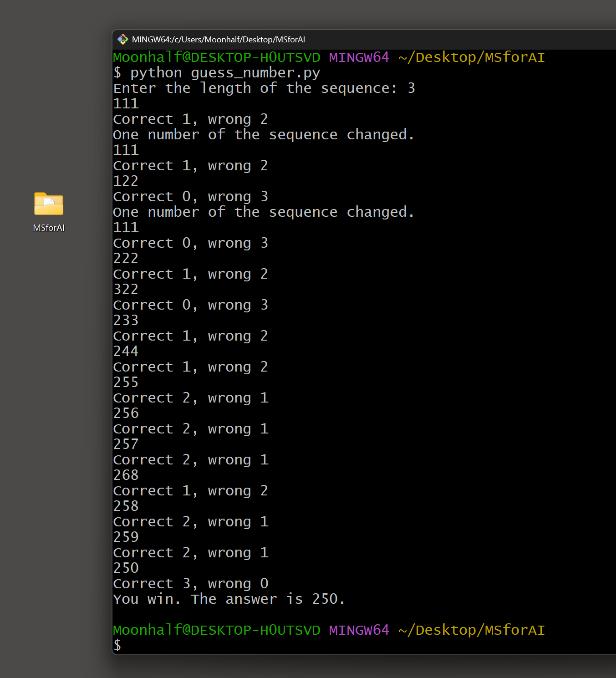Click the top '~/Desktop/MSforAI' path text
This screenshot has width=616, height=678.
click(471, 57)
